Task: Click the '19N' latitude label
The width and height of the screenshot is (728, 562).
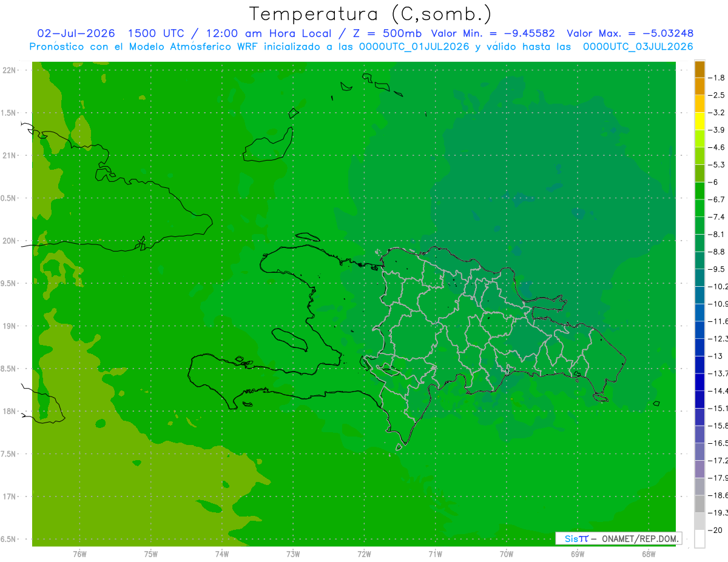Action: tap(9, 326)
